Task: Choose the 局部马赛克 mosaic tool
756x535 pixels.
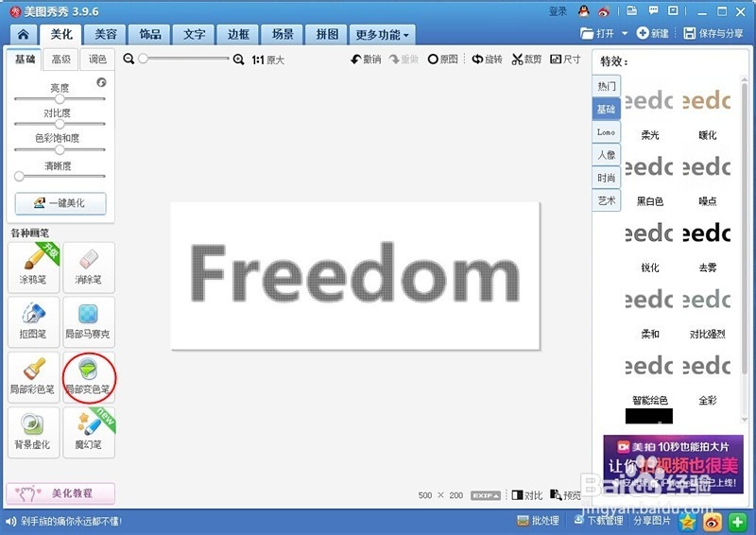Action: click(x=89, y=321)
